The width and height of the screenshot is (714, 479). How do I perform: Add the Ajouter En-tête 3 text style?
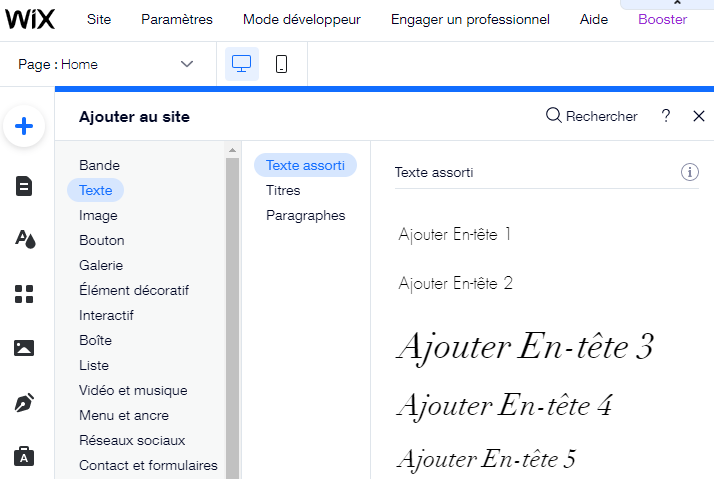(525, 346)
